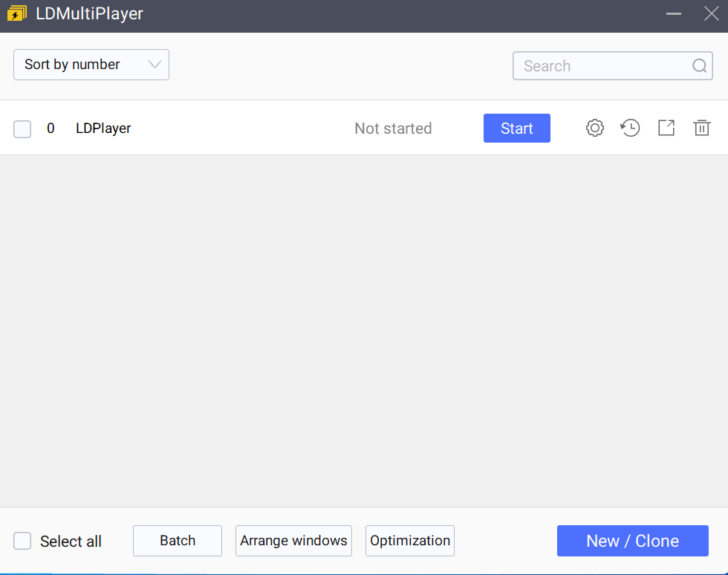The image size is (728, 575).
Task: Check the checkbox next to instance 0
Action: (22, 128)
